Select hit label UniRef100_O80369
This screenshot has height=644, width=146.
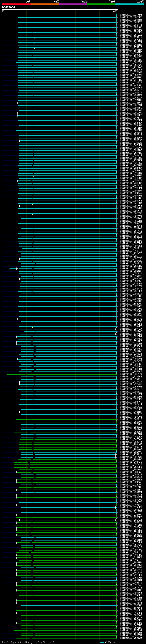[x=131, y=110]
